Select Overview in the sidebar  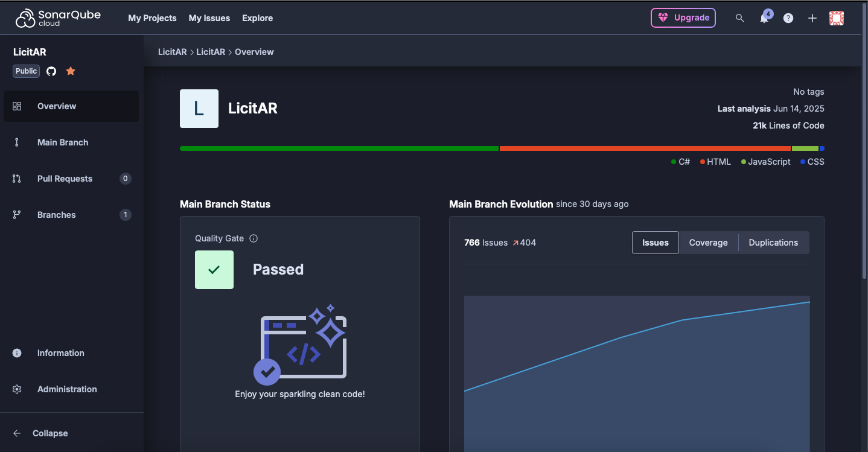pos(71,106)
